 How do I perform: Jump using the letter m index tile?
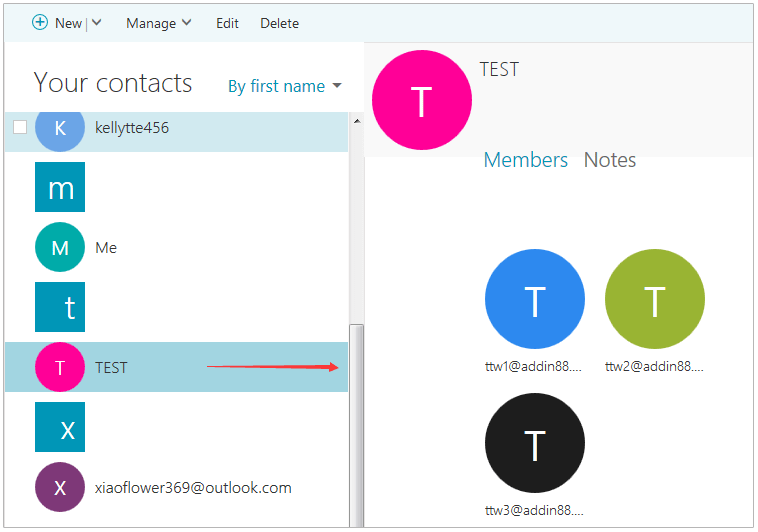click(60, 187)
